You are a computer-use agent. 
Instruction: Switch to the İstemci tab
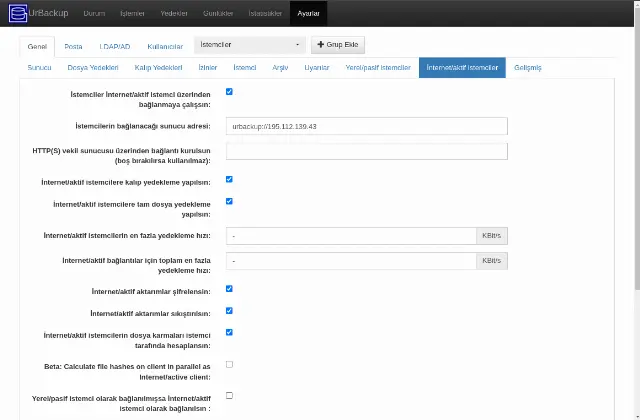[x=245, y=68]
